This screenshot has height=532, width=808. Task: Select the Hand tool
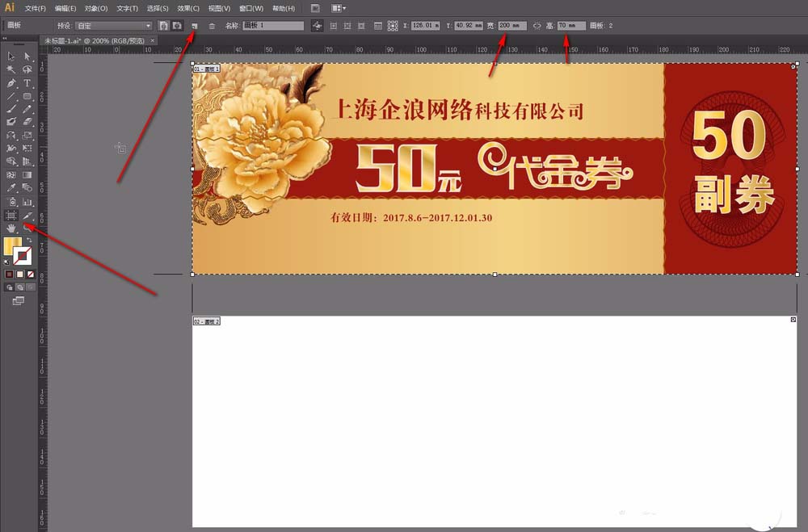click(x=11, y=228)
